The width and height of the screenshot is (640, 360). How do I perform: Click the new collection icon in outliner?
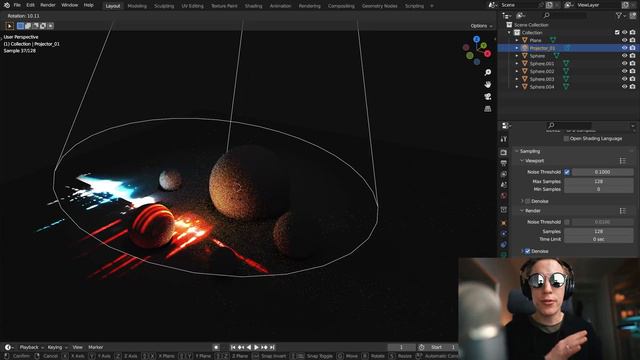point(633,16)
